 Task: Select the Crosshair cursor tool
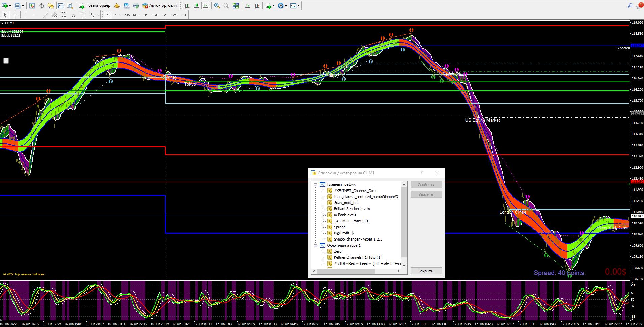(x=15, y=15)
